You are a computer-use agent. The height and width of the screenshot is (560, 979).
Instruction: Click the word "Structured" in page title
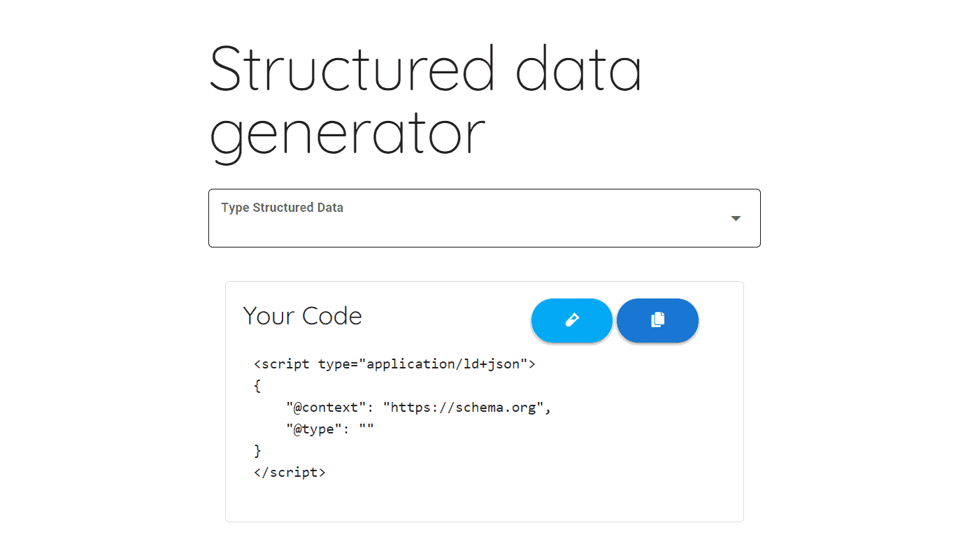tap(352, 69)
